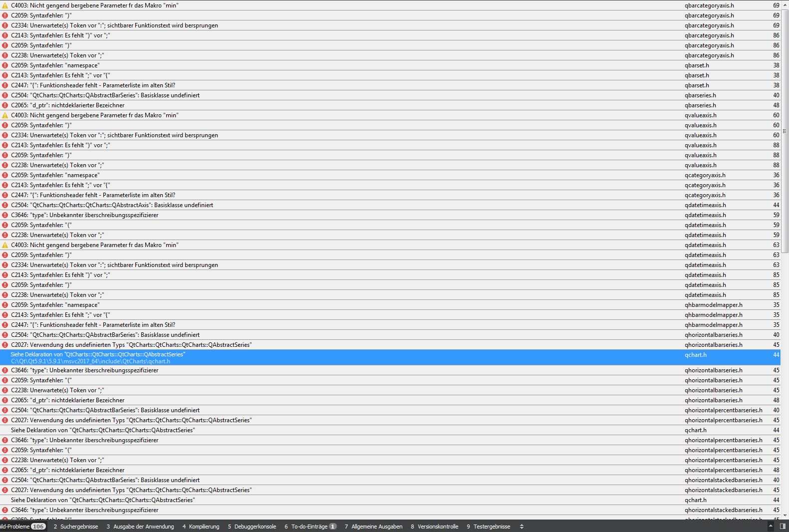The image size is (789, 532).
Task: Switch to the Suchergebnisse tab
Action: tap(75, 527)
